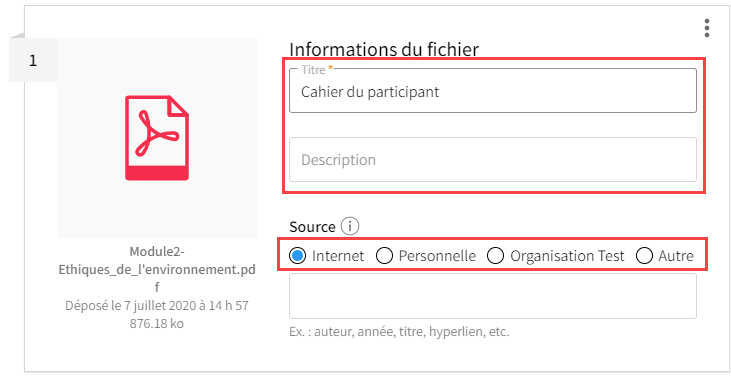Click the Personnelle label text
Screen dimensions: 731x386
click(x=437, y=255)
